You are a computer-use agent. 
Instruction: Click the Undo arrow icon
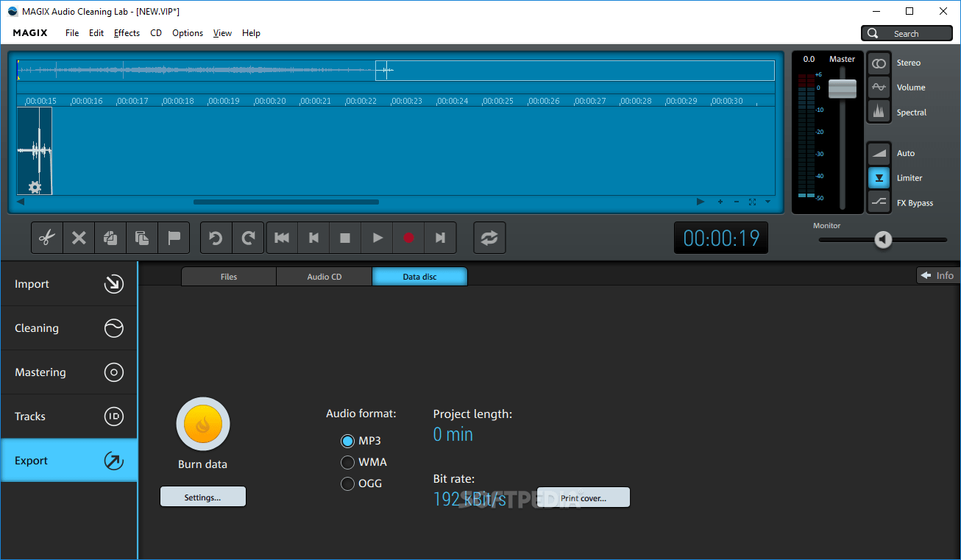tap(216, 237)
